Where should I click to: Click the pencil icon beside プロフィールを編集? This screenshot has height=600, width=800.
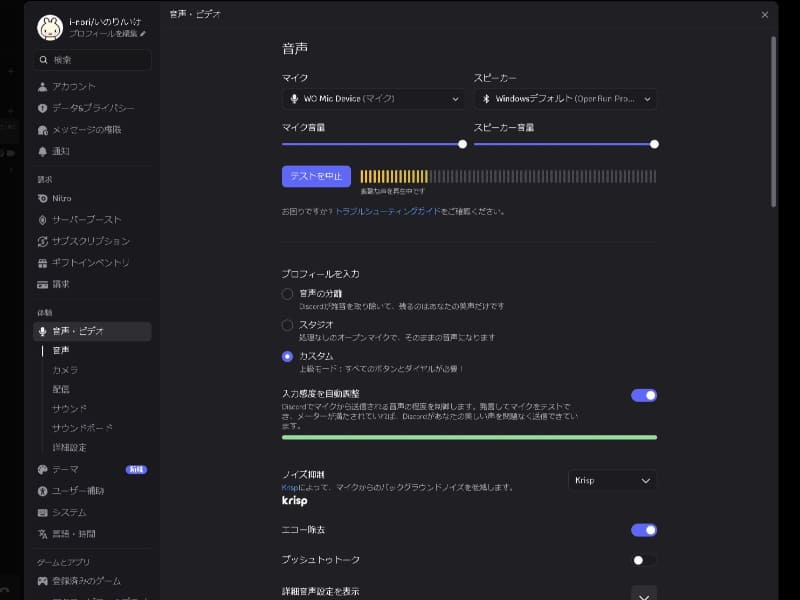coord(143,34)
